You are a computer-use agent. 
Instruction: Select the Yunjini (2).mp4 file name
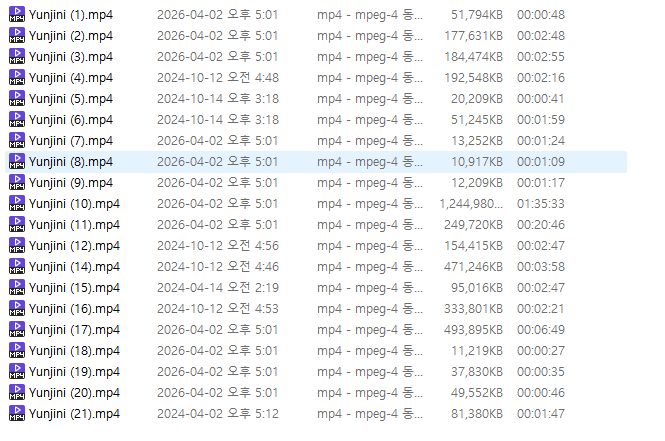coord(71,36)
